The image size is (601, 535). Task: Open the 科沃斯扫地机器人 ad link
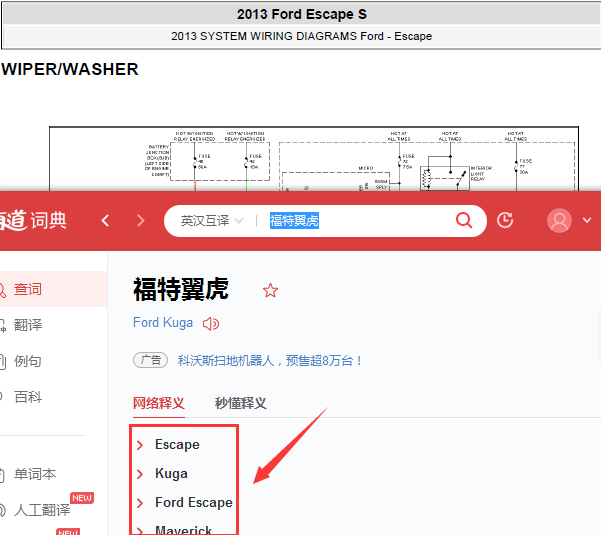coord(269,361)
